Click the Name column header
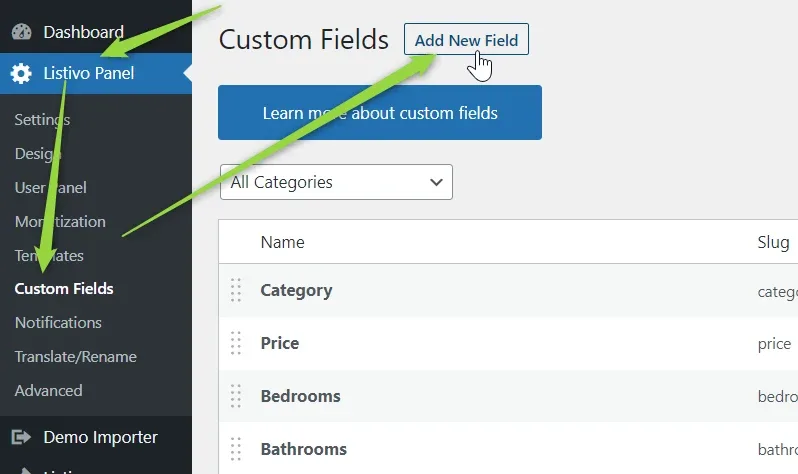Screen dimensions: 798x474 pos(282,242)
